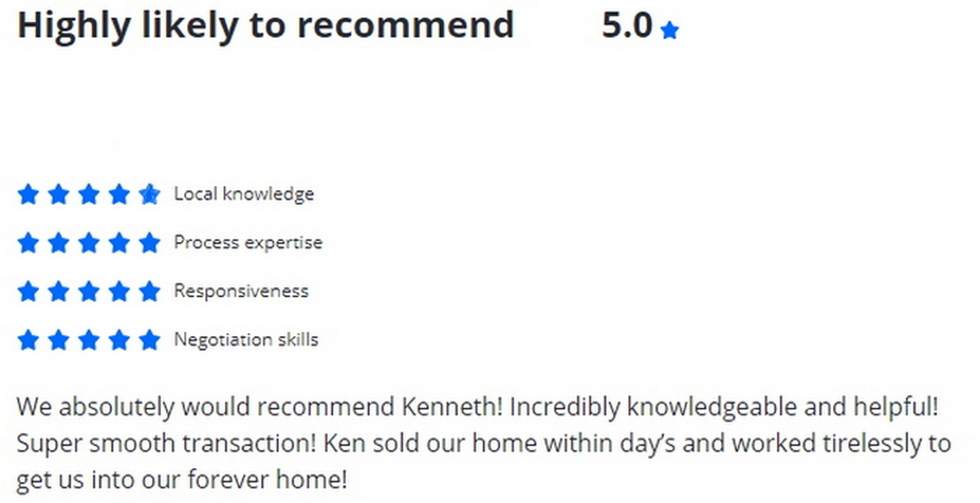Click the fourth star of Negotiation skills
The width and height of the screenshot is (980, 503).
click(x=119, y=340)
